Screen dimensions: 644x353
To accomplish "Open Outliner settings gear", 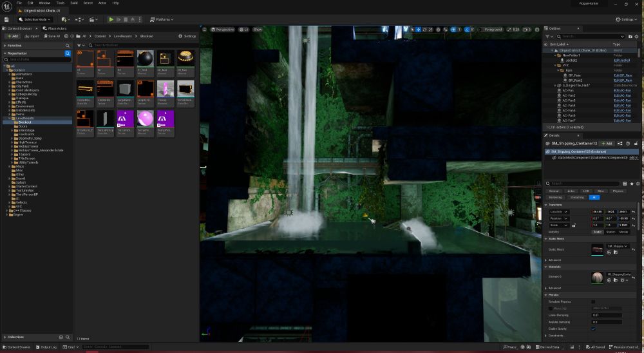I will (637, 37).
